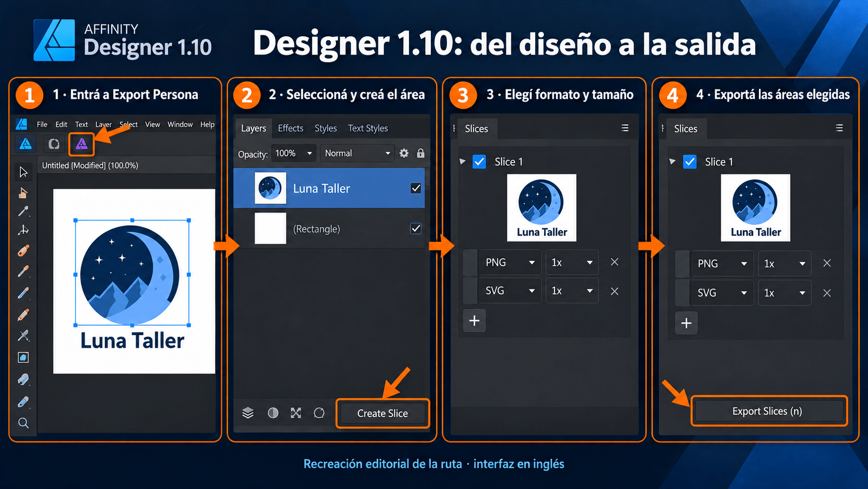Image resolution: width=868 pixels, height=489 pixels.
Task: Collapse Slice 1 disclosure triangle in step 4
Action: pyautogui.click(x=672, y=162)
